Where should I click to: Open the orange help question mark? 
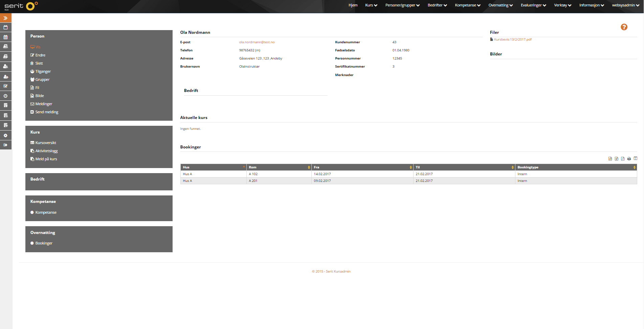click(624, 27)
